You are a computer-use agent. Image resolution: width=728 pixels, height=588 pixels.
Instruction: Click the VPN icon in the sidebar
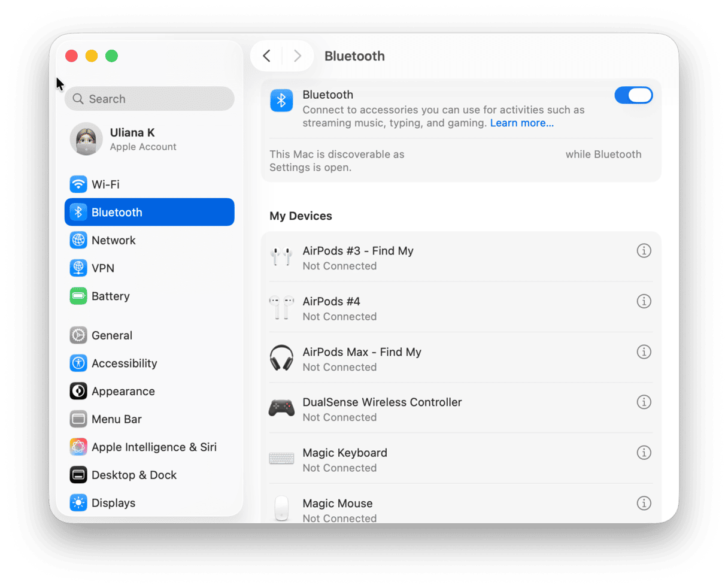[x=78, y=268]
